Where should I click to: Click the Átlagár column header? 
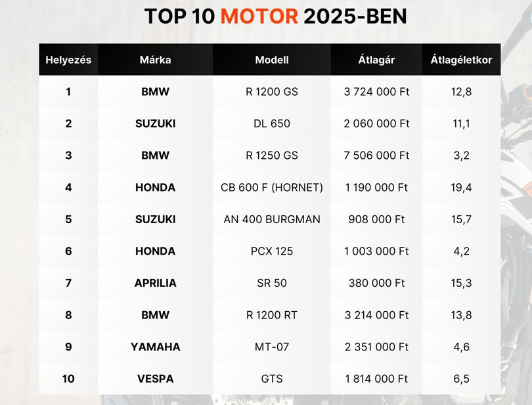(x=376, y=60)
